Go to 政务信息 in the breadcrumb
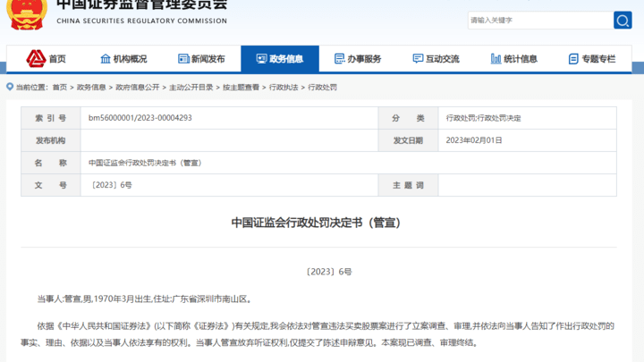This screenshot has width=644, height=362. (91, 87)
